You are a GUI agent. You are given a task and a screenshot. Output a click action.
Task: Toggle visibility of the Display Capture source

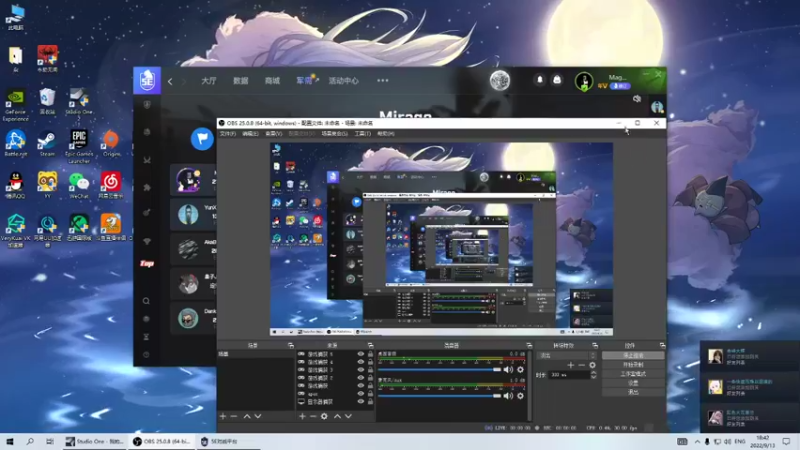pyautogui.click(x=361, y=402)
